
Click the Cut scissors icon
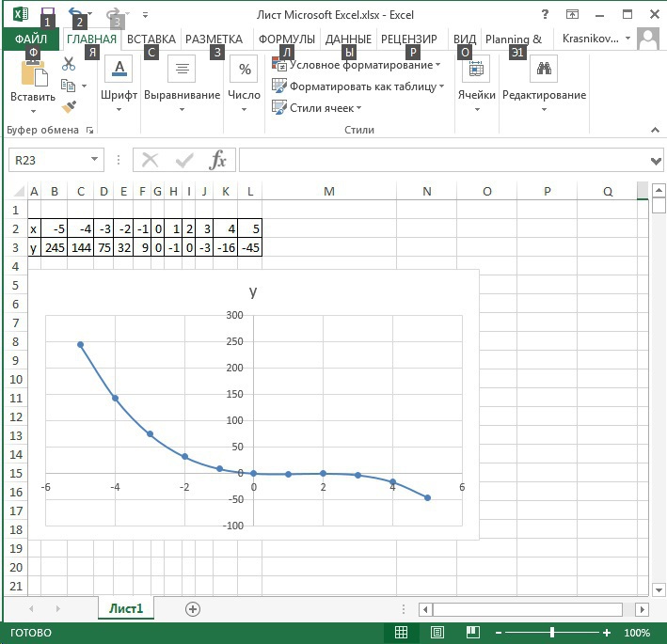point(69,64)
